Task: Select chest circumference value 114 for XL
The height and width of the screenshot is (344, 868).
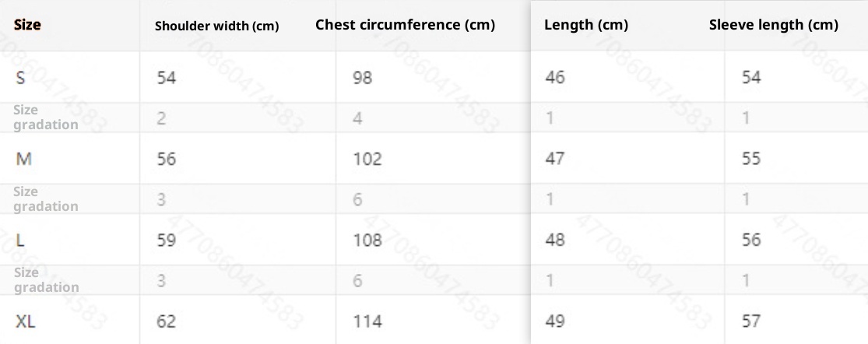Action: tap(366, 321)
